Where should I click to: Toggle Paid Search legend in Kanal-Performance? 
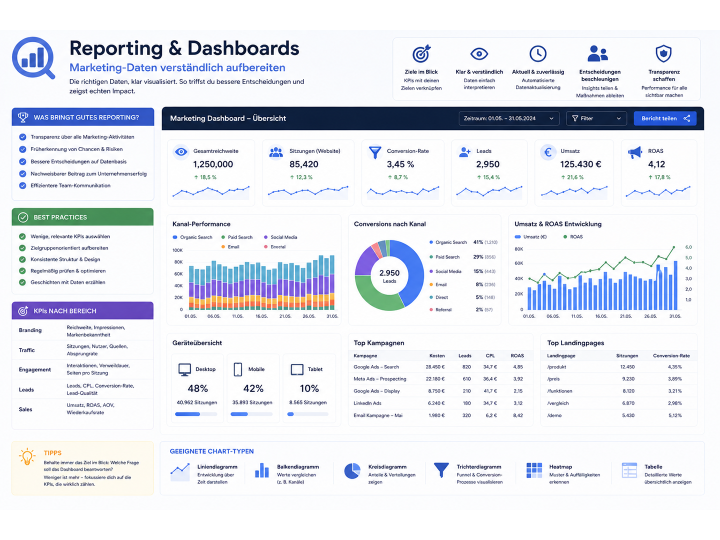point(237,237)
